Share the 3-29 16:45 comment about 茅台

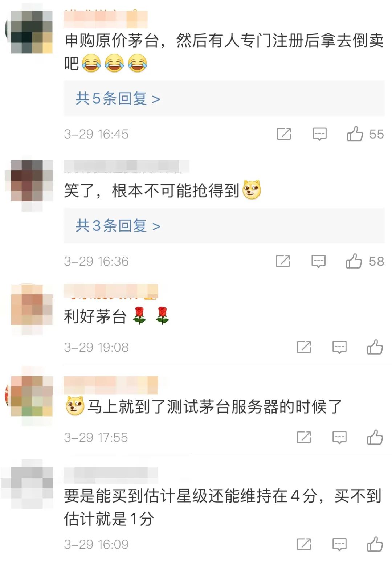(x=284, y=134)
